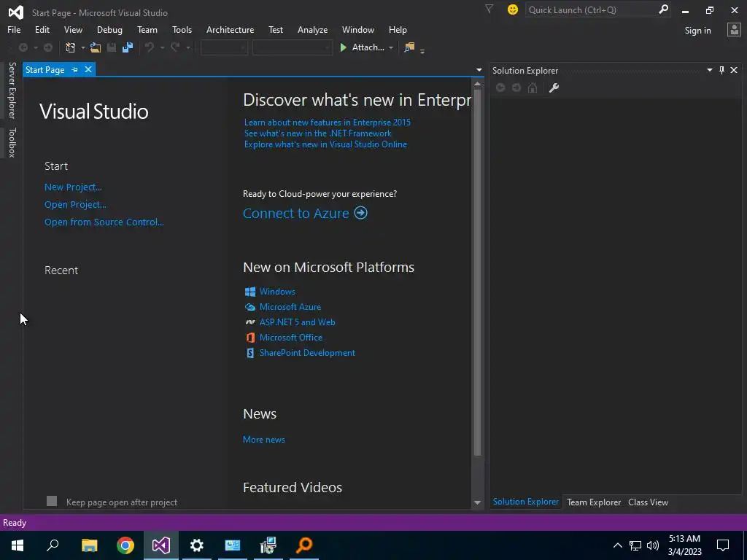
Task: Click the Find in Files toolbar icon
Action: coord(409,47)
